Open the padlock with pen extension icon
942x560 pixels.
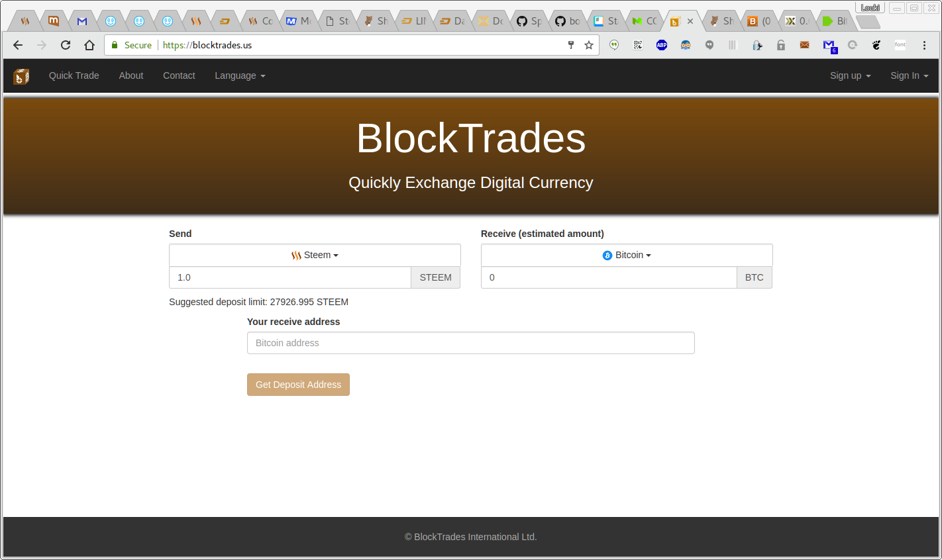(x=757, y=45)
